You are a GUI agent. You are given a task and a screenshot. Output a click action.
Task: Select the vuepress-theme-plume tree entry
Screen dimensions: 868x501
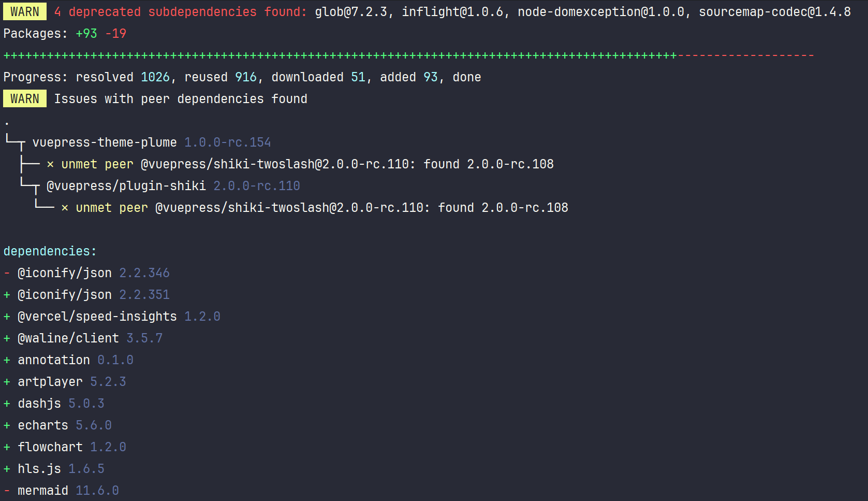coord(104,142)
